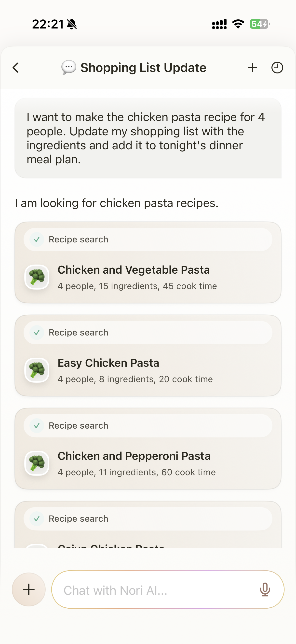The width and height of the screenshot is (296, 644).
Task: Open chat history clock icon
Action: [277, 68]
